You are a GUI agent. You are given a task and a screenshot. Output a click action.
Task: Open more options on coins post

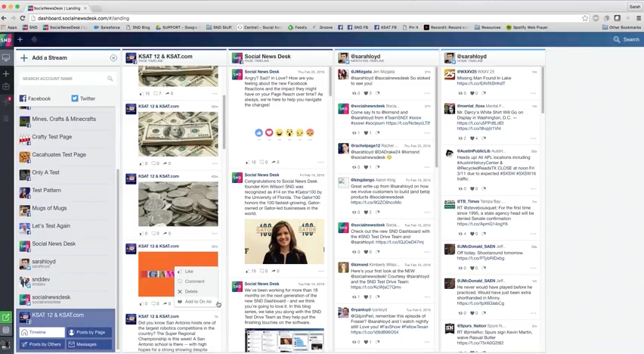pos(215,234)
